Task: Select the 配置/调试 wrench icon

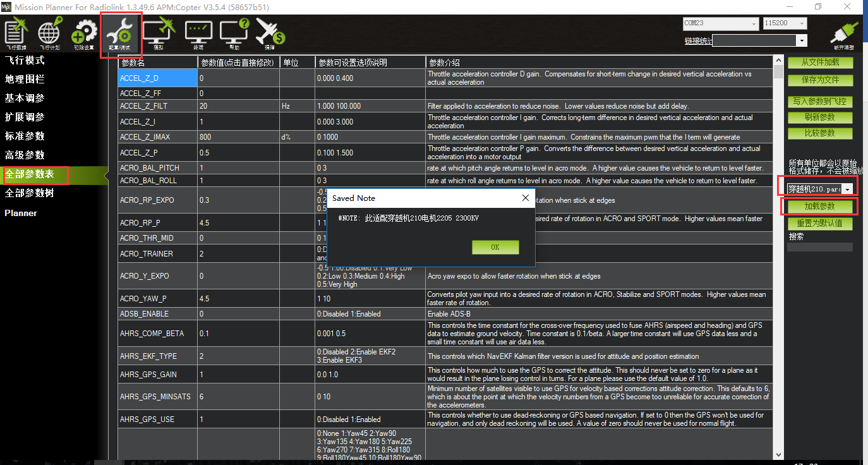Action: (120, 34)
